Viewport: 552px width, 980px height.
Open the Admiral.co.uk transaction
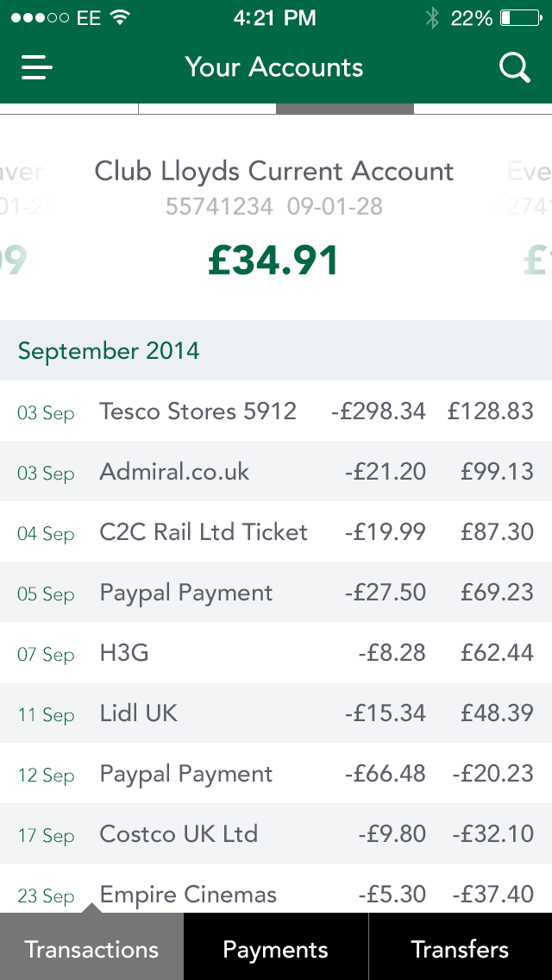(275, 472)
